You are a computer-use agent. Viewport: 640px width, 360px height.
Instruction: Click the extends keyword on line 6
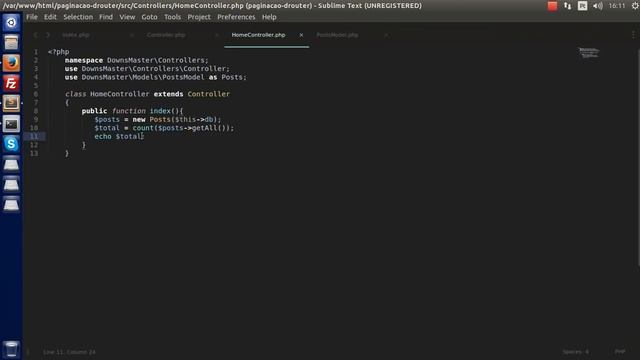(x=168, y=94)
